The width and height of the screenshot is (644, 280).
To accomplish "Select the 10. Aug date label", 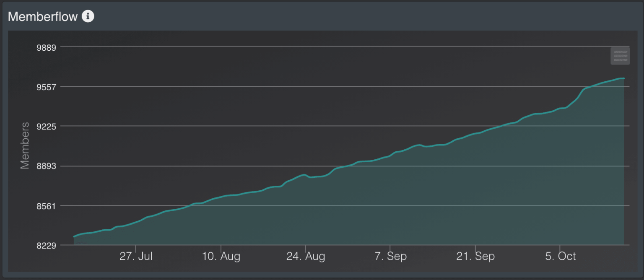I will click(221, 256).
